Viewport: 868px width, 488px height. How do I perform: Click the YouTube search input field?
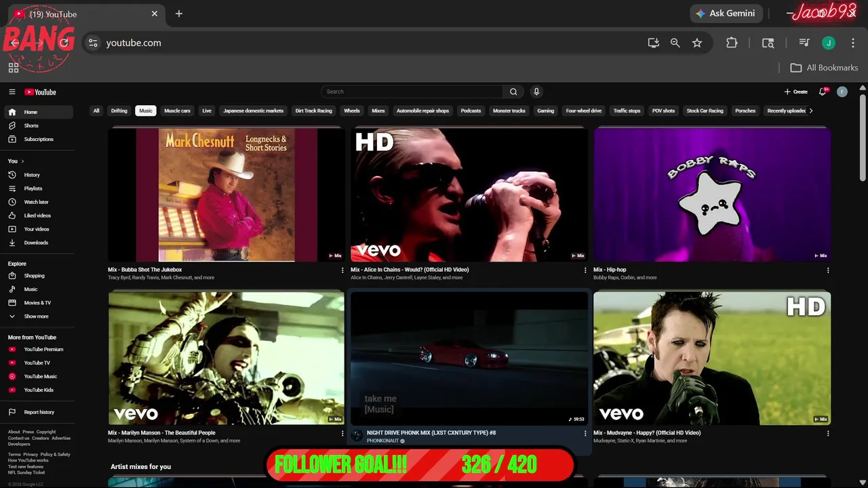pos(412,91)
